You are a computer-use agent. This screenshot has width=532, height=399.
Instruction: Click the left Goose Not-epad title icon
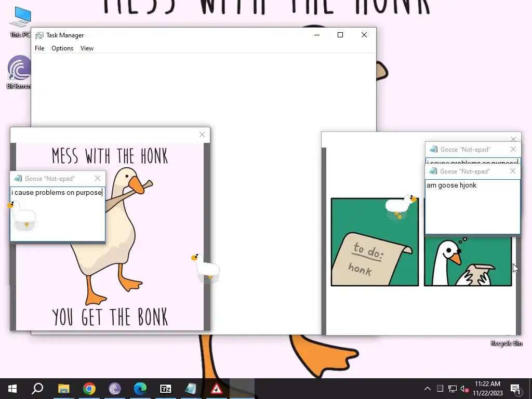[18, 179]
